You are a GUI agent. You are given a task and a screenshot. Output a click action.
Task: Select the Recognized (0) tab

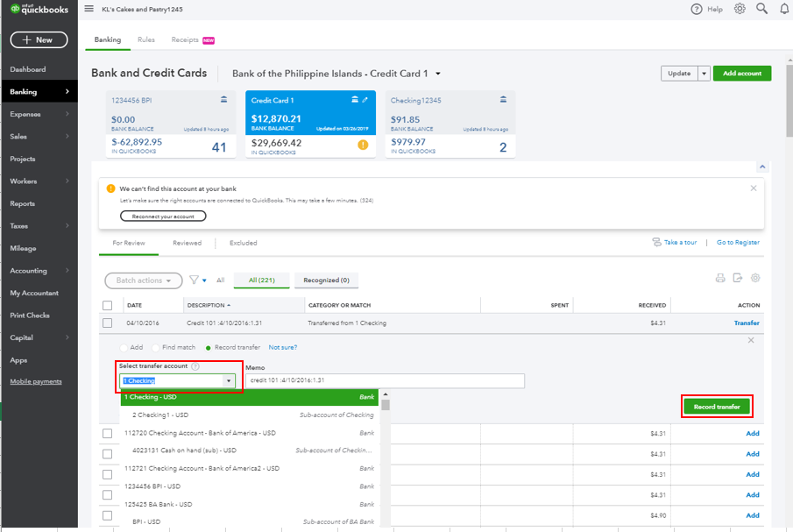[x=326, y=280]
